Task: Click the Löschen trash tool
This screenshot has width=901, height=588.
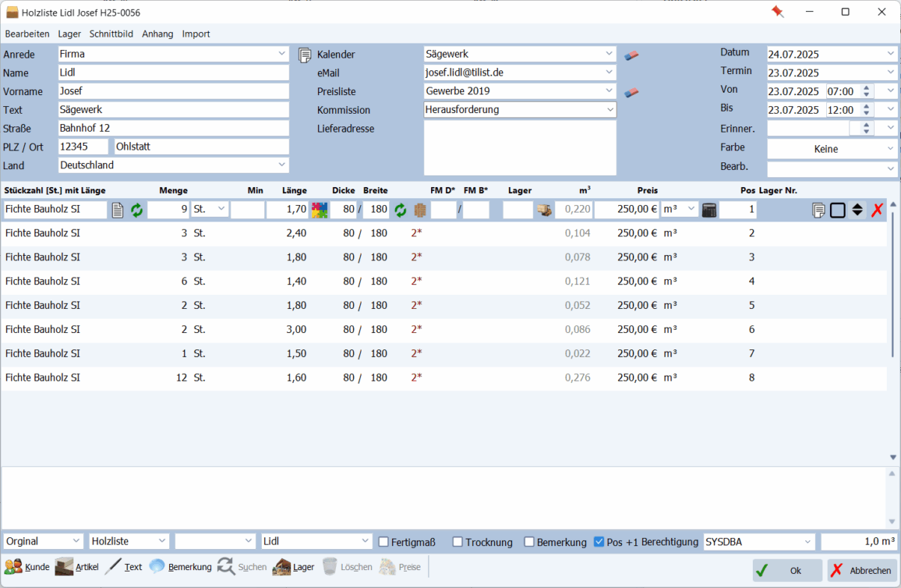Action: pos(347,567)
